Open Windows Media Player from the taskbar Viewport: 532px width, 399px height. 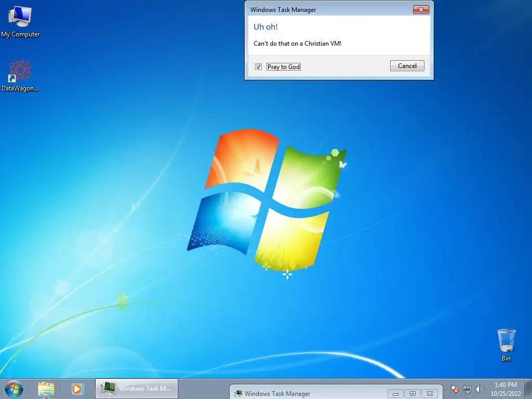pos(77,389)
